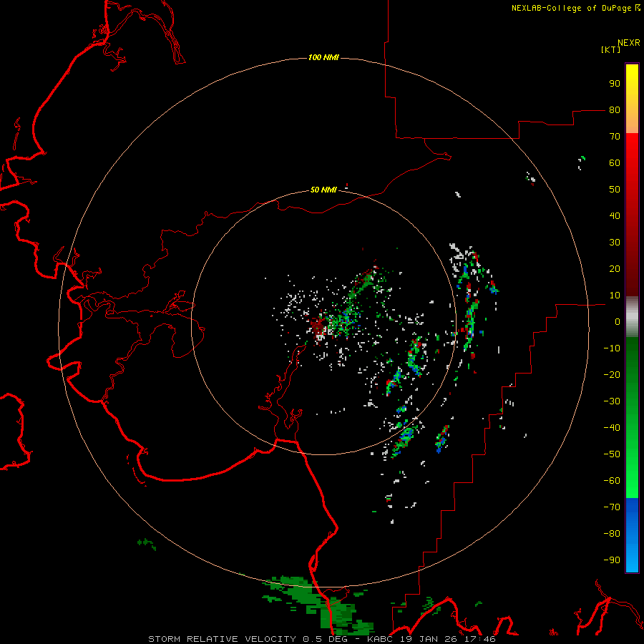This screenshot has height=644, width=644.
Task: Click the 50 NMI range ring label
Action: pos(323,190)
